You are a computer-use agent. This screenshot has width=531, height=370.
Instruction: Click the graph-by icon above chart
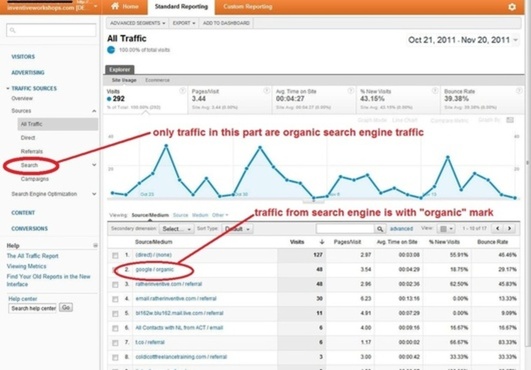coord(510,120)
